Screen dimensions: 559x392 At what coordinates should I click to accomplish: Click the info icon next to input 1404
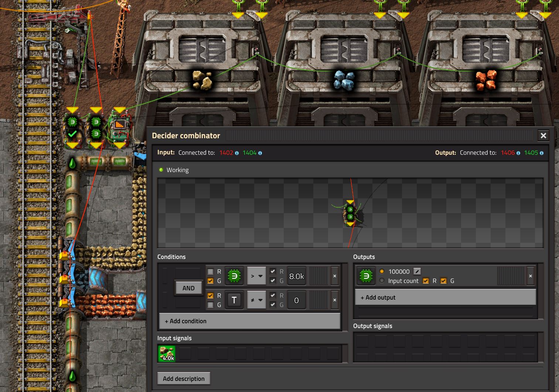coord(260,153)
